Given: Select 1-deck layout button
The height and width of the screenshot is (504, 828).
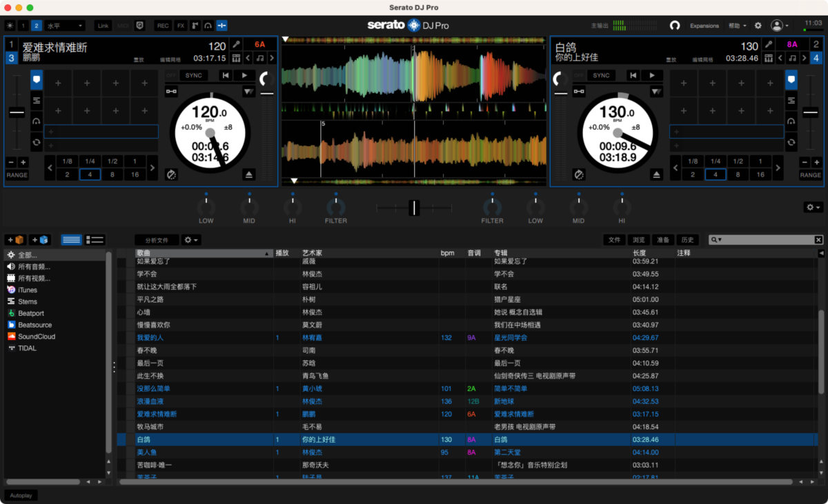Looking at the screenshot, I should [23, 26].
